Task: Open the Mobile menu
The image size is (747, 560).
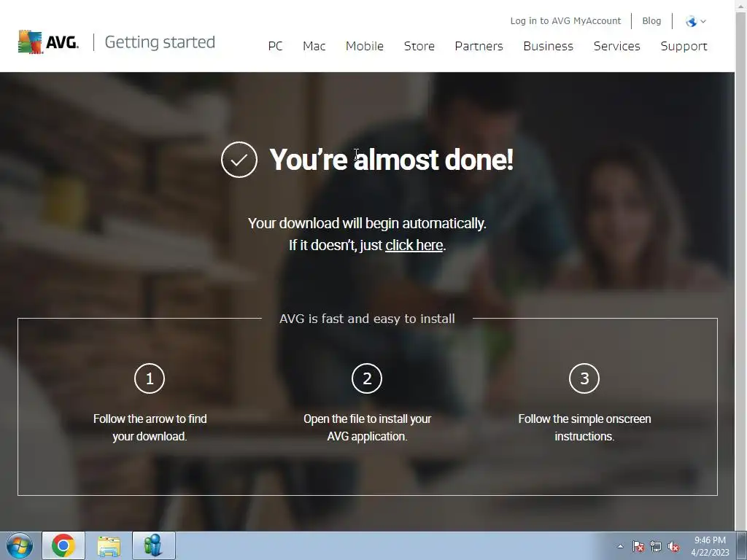Action: pyautogui.click(x=365, y=46)
